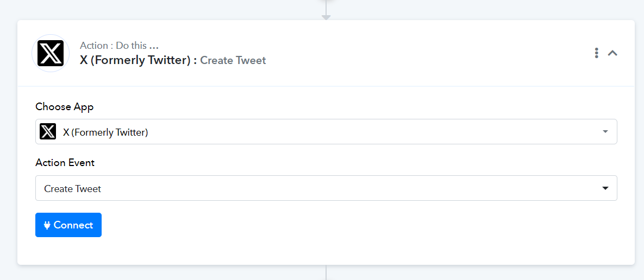Open the Choose App dropdown arrow
644x280 pixels.
point(605,132)
